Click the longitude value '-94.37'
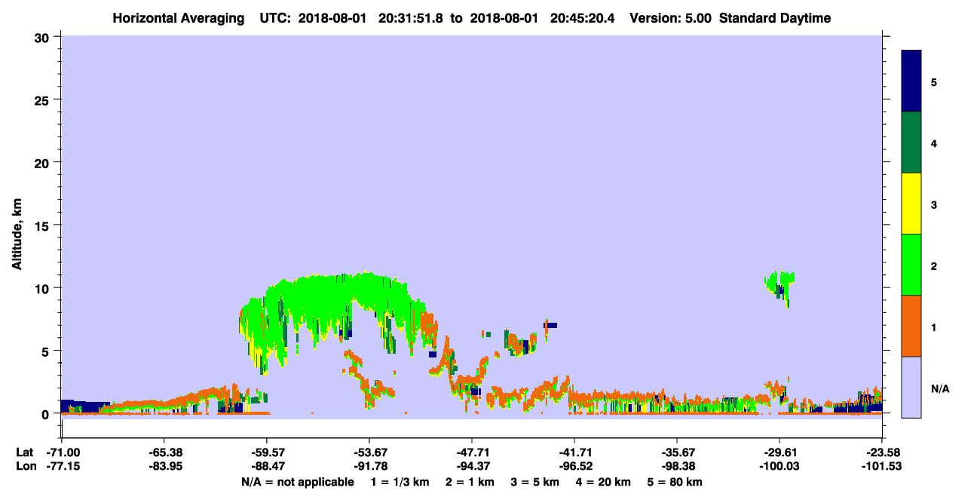The image size is (980, 503). coord(471,466)
